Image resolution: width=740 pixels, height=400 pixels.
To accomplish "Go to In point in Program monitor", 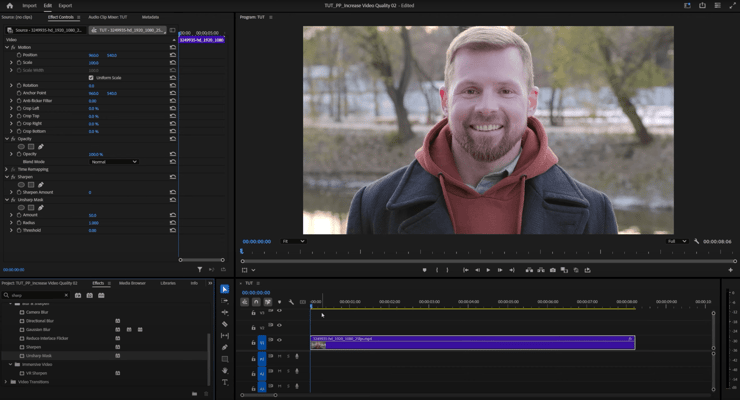I will click(465, 270).
